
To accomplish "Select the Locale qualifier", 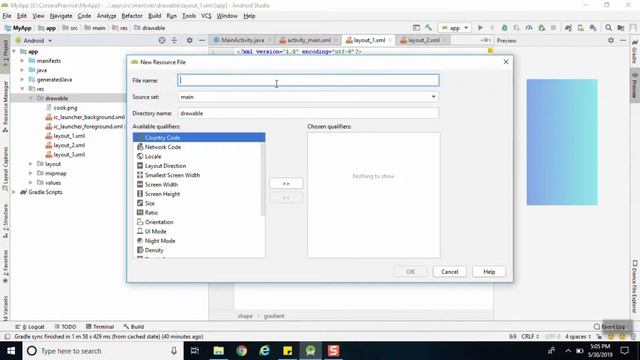I will pos(153,156).
